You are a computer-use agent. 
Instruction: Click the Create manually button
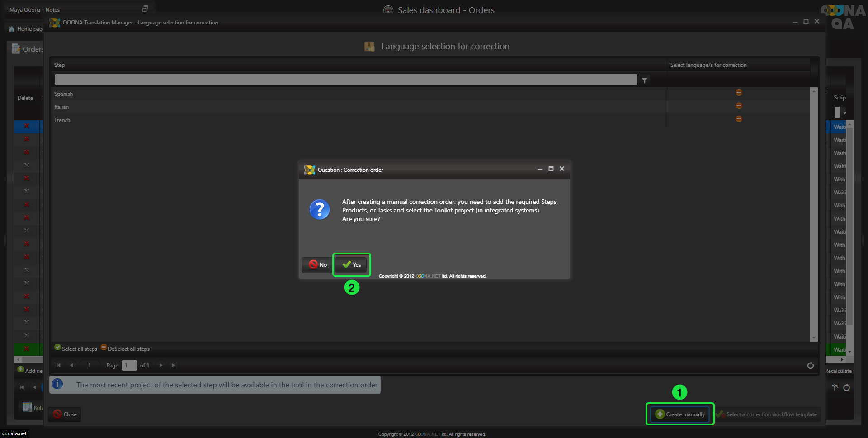(680, 414)
